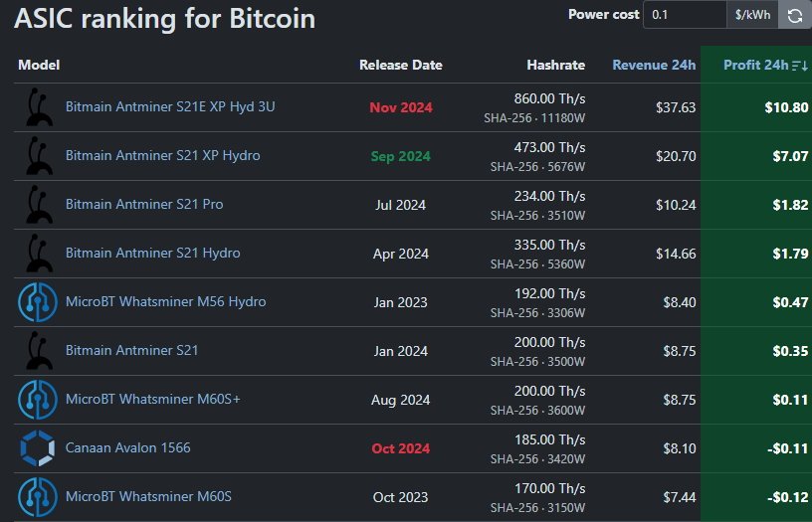Click the $1.82 profit value
812x522 pixels.
[x=790, y=205]
